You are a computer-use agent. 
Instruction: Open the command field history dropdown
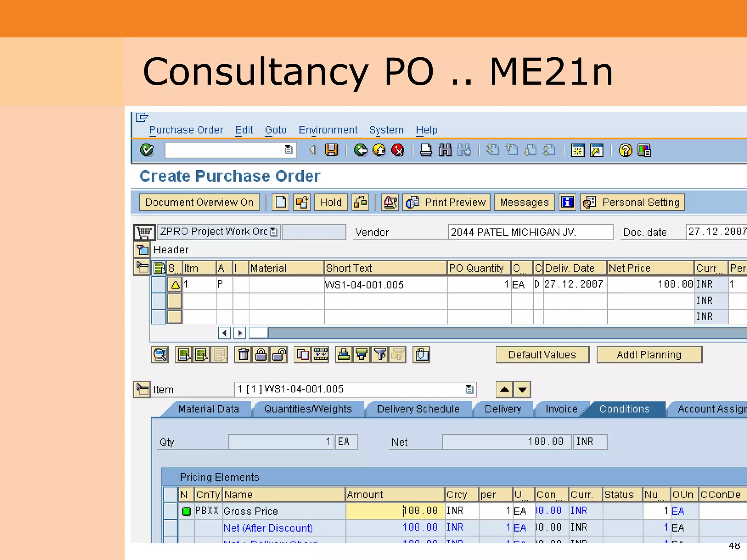point(289,150)
